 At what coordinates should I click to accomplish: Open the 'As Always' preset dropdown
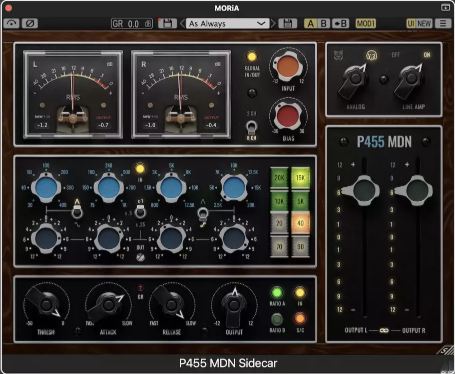(228, 23)
